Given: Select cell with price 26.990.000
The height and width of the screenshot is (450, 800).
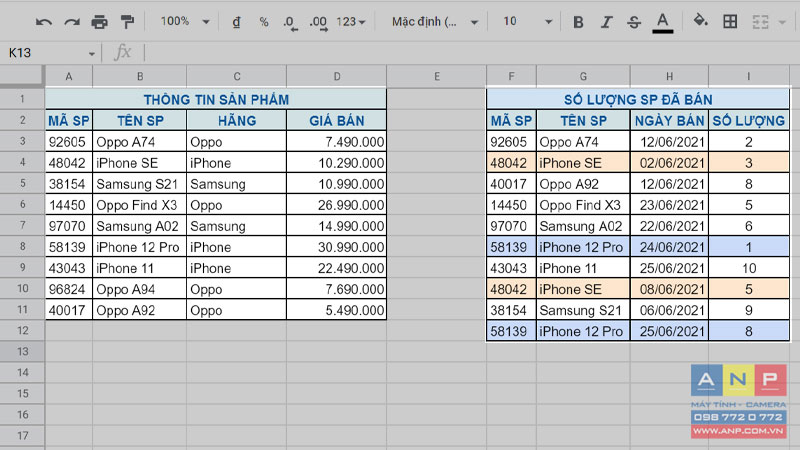Looking at the screenshot, I should tap(337, 205).
